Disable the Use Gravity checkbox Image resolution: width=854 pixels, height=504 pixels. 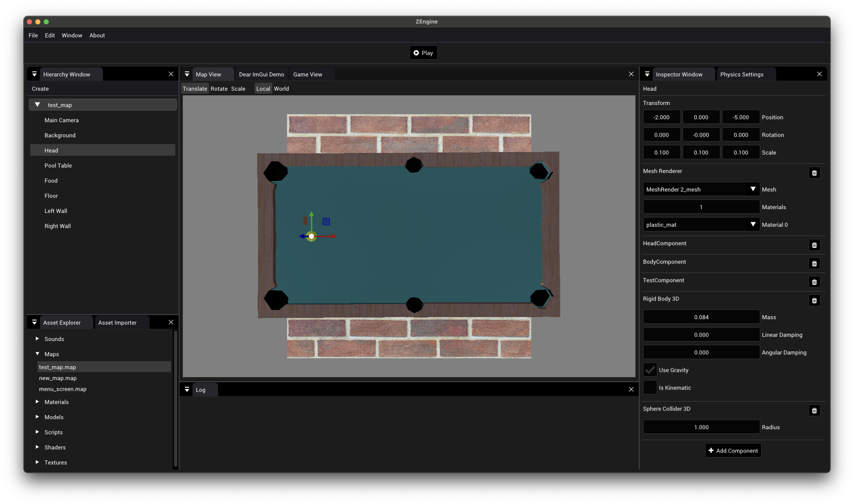point(650,370)
